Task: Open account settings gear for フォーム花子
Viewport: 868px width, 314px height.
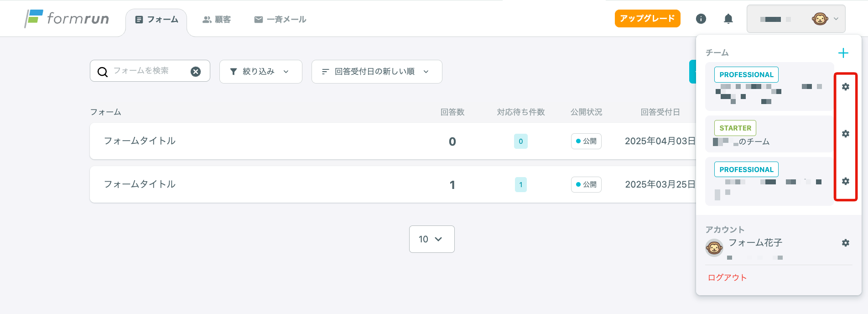Action: tap(846, 243)
